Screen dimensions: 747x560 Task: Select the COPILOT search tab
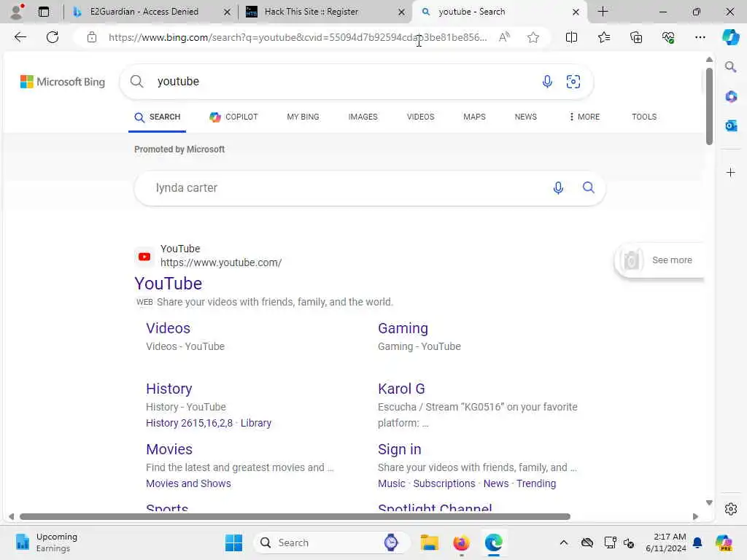[x=233, y=117]
